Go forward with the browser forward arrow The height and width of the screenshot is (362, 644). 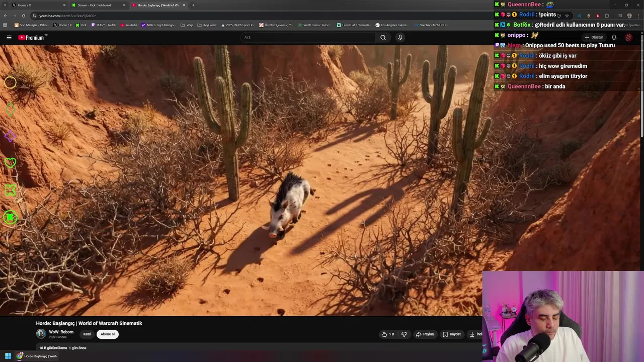[15, 16]
